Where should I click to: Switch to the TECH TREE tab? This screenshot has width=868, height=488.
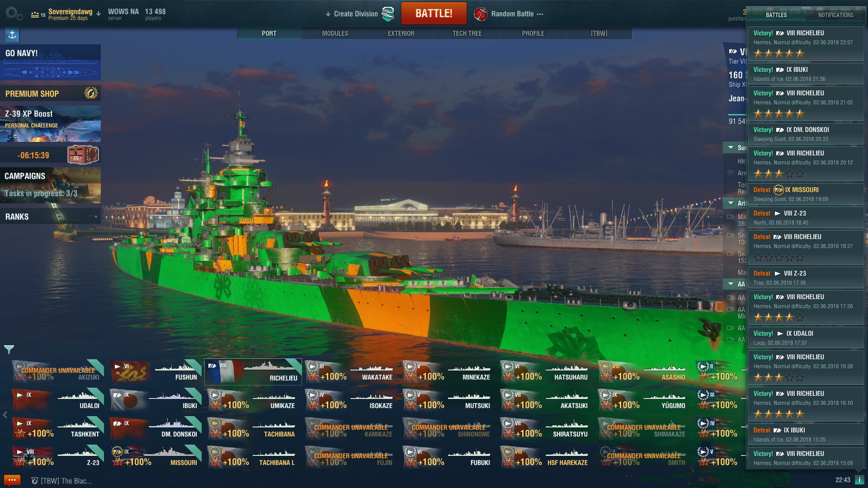(x=467, y=33)
